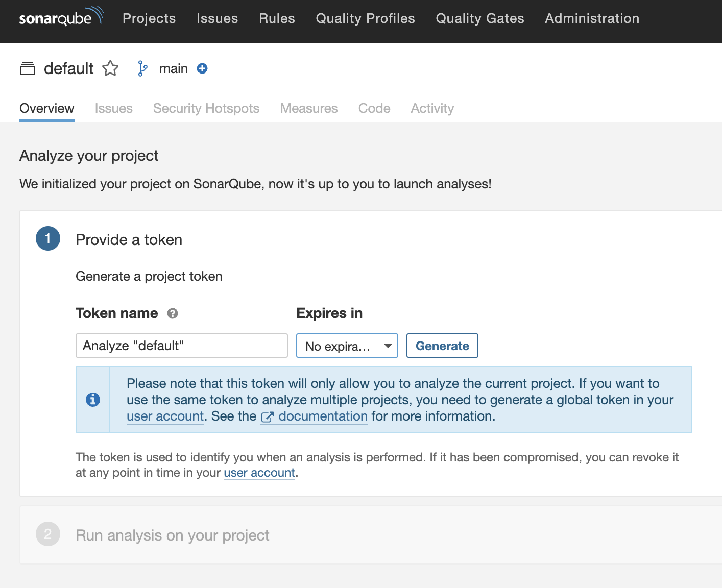This screenshot has width=722, height=588.
Task: Click the step 1 number badge
Action: coord(48,239)
